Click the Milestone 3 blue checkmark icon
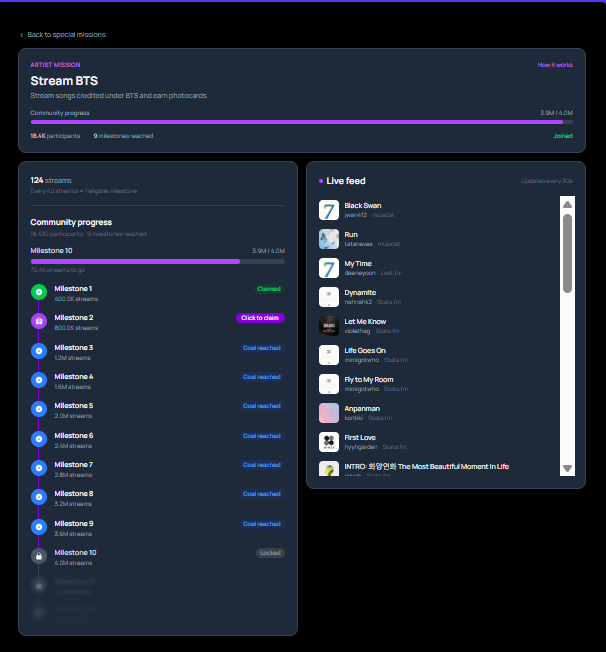Image resolution: width=606 pixels, height=652 pixels. (x=39, y=351)
